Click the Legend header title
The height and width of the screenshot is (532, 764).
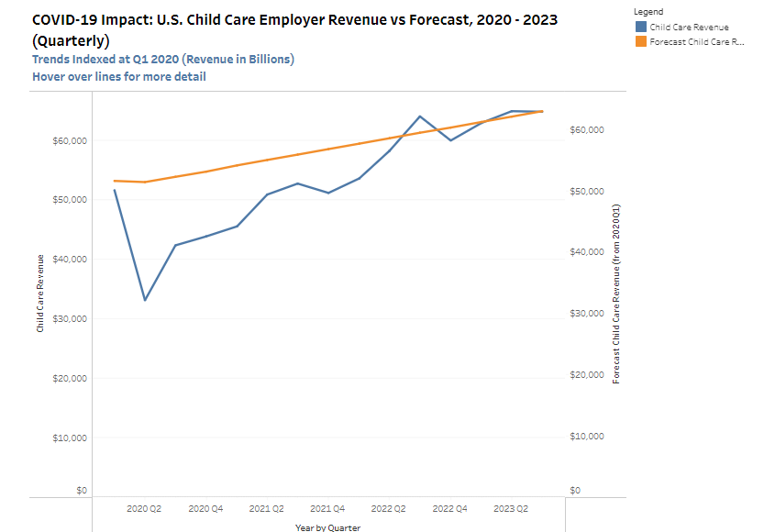(648, 12)
